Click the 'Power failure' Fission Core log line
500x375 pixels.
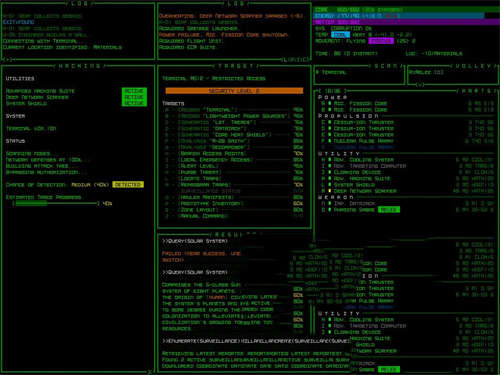coord(224,35)
